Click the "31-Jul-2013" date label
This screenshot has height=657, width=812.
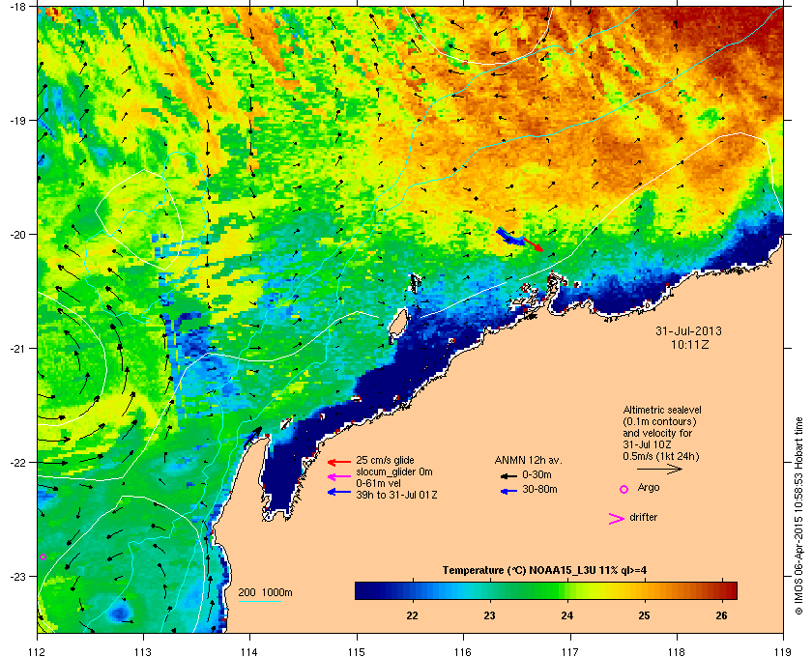688,330
